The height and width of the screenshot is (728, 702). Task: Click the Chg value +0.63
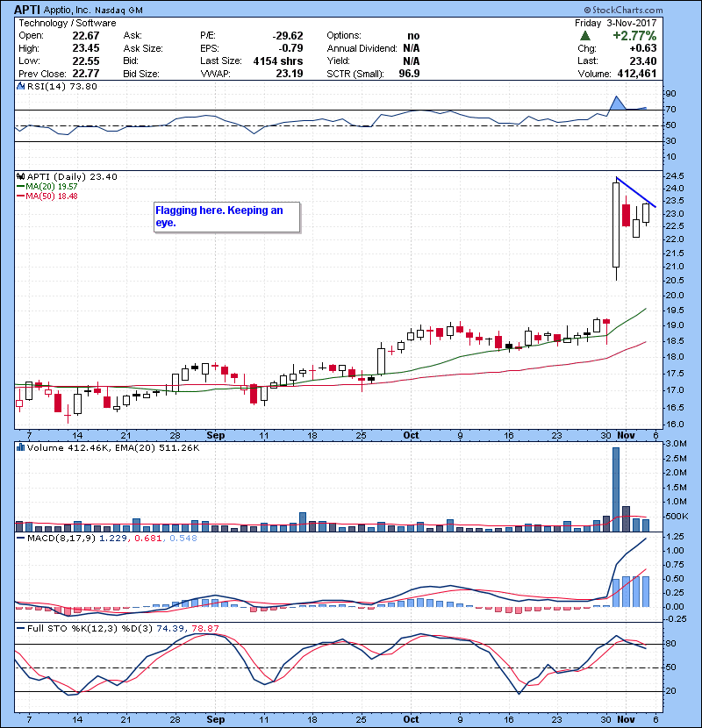coord(643,48)
